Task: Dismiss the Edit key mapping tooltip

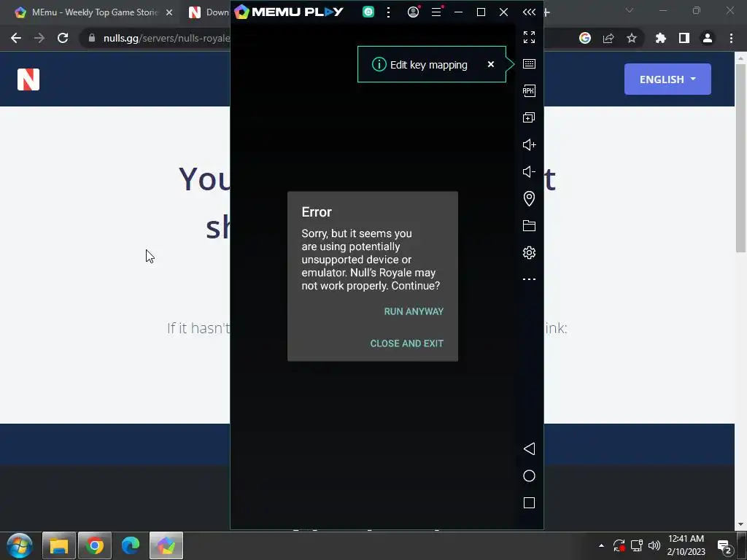Action: click(x=491, y=64)
